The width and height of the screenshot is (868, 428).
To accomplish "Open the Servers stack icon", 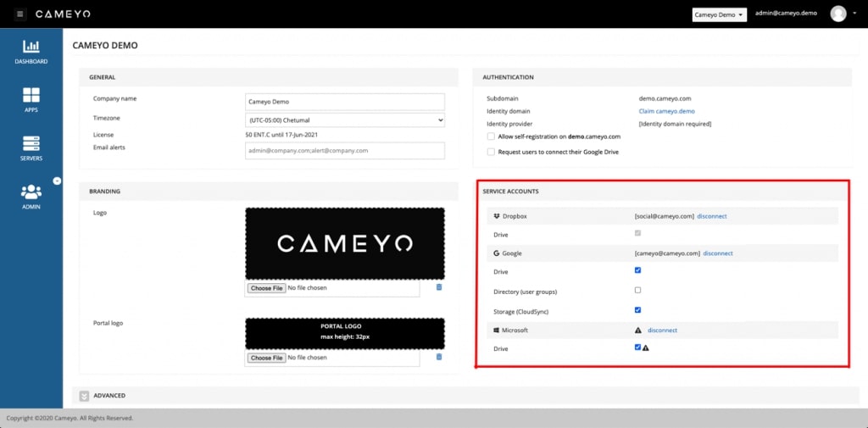I will pyautogui.click(x=31, y=143).
